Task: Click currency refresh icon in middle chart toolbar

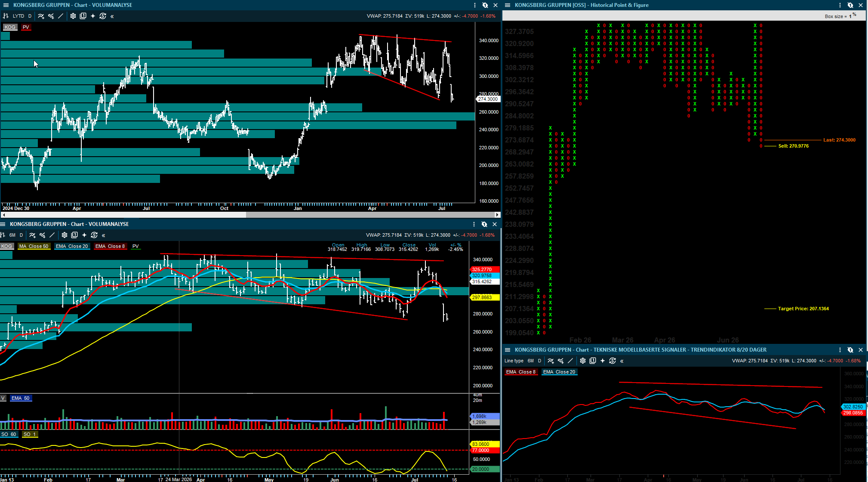Action: tap(94, 235)
